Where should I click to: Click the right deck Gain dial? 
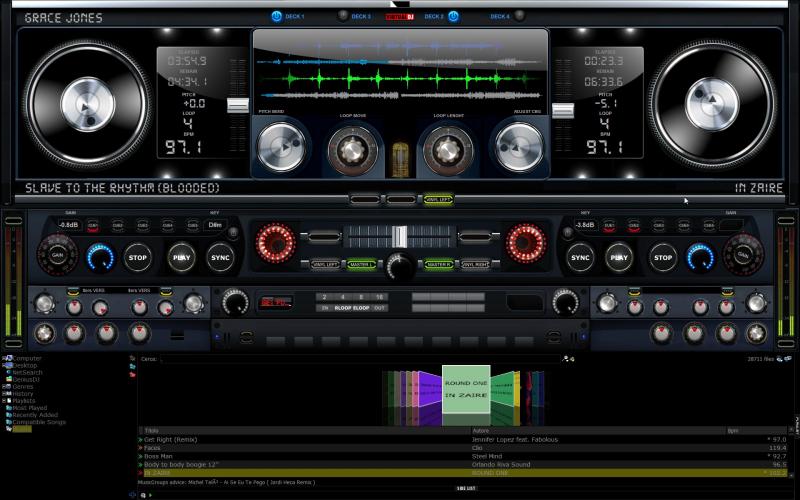(x=743, y=255)
